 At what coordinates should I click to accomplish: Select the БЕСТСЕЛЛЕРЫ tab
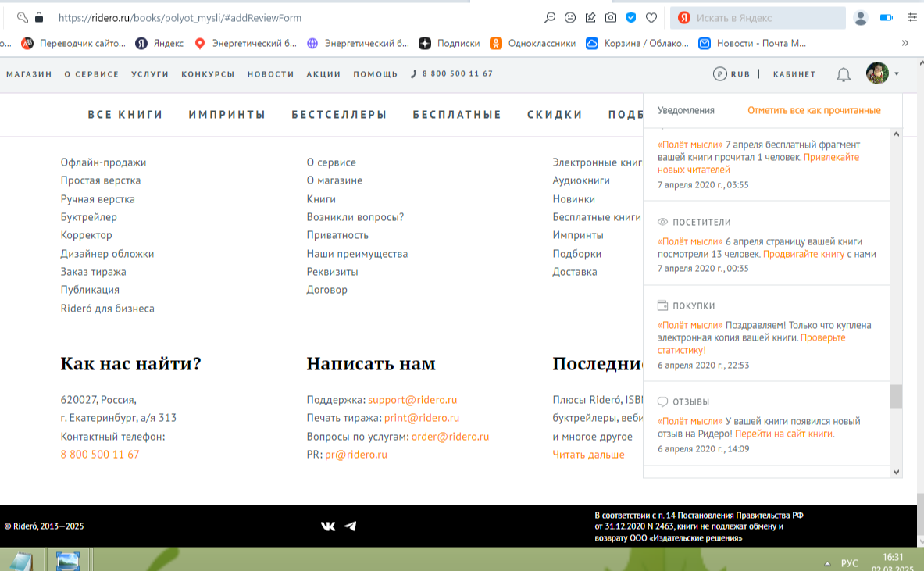340,114
